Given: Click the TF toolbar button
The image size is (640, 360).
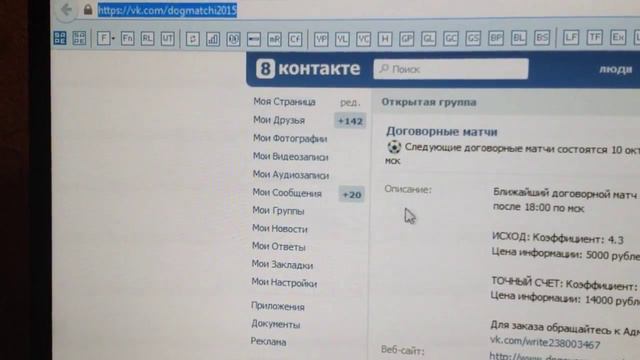Looking at the screenshot, I should click(594, 38).
